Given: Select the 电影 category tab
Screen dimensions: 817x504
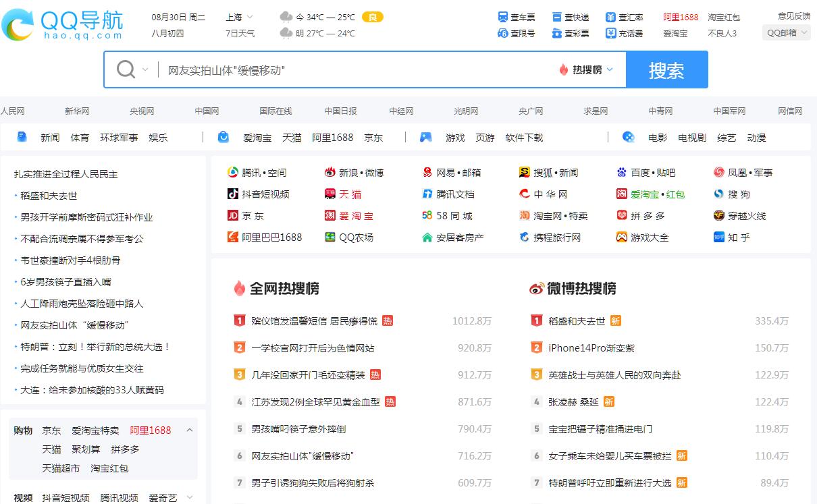Looking at the screenshot, I should point(657,138).
